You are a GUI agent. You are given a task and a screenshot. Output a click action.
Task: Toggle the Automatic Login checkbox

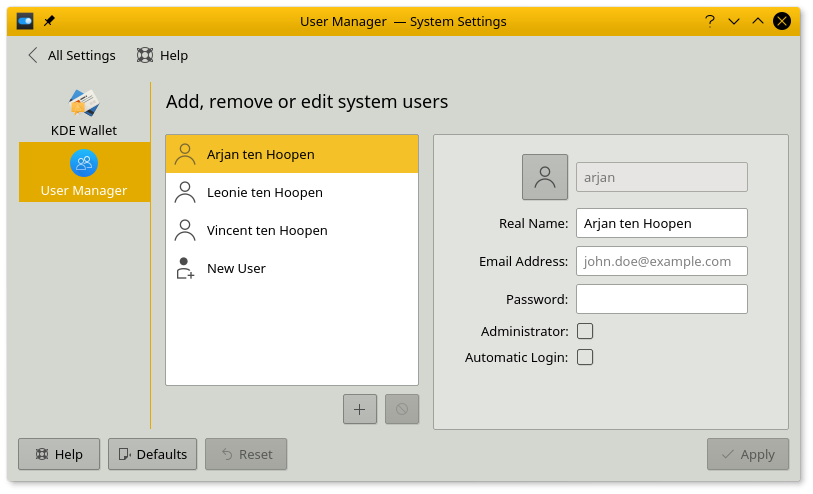[585, 357]
